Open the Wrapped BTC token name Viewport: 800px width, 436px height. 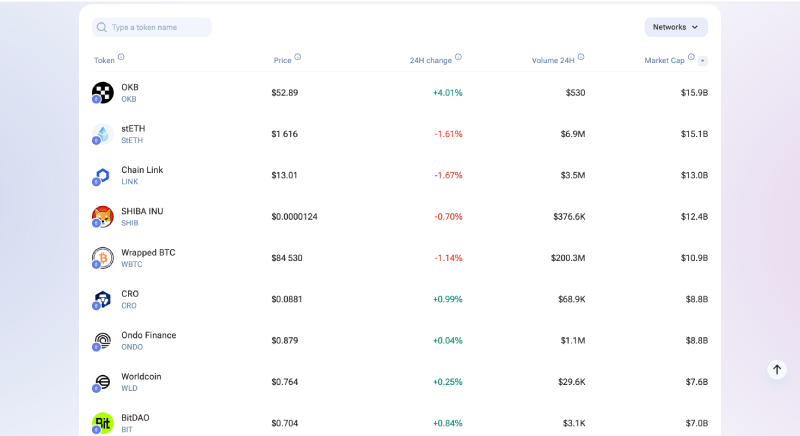[x=148, y=252]
